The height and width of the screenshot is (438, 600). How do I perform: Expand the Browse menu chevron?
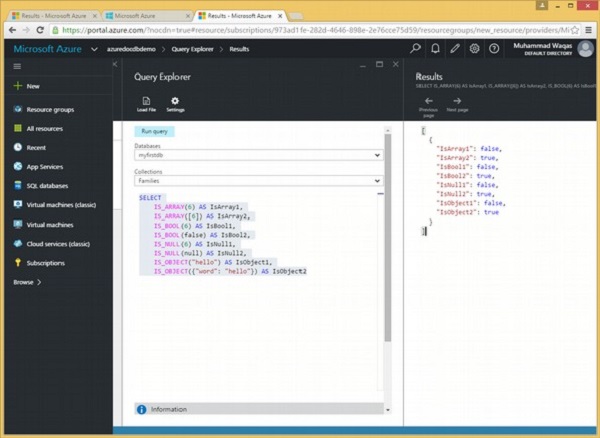pos(39,282)
